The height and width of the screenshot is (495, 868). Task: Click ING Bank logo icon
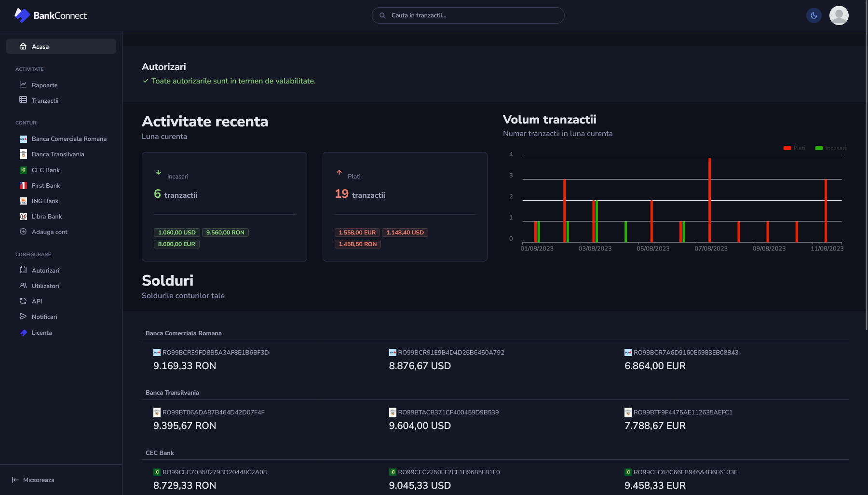[x=23, y=201]
